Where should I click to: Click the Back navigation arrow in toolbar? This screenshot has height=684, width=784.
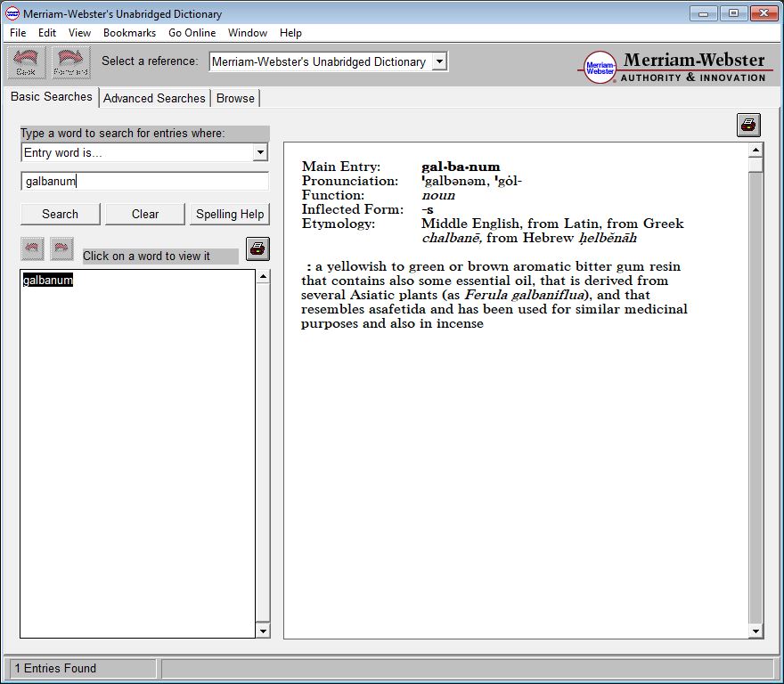coord(26,62)
